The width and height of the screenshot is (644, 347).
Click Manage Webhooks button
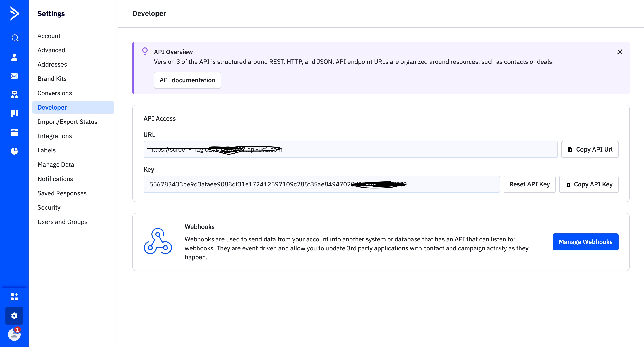585,242
